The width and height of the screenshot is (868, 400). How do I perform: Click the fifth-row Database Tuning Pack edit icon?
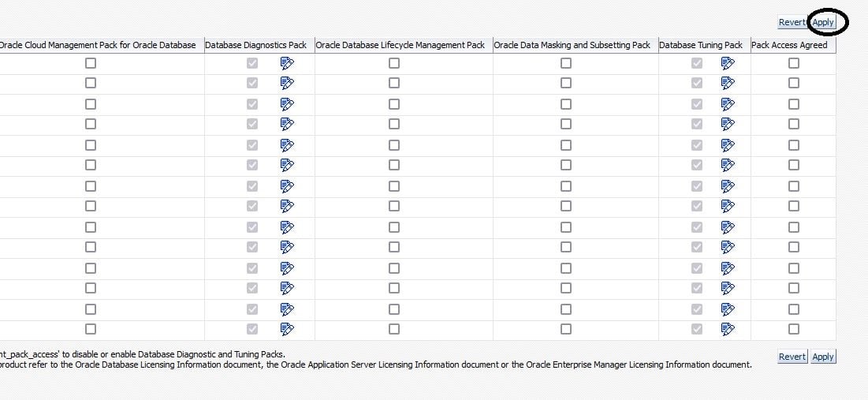click(728, 144)
